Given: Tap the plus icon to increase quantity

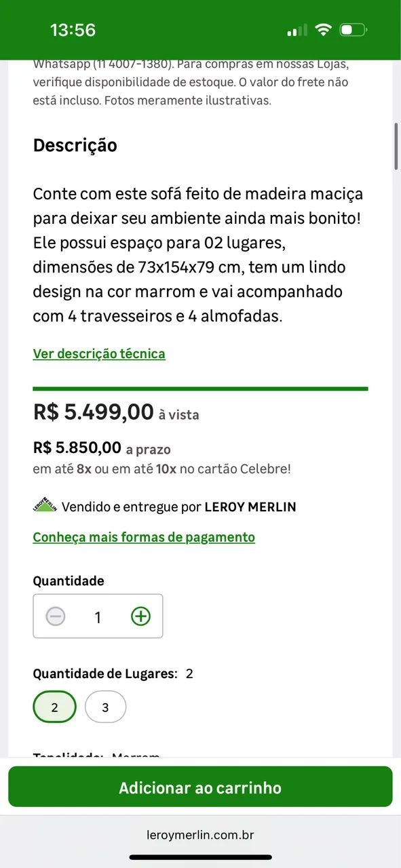Looking at the screenshot, I should pyautogui.click(x=140, y=616).
